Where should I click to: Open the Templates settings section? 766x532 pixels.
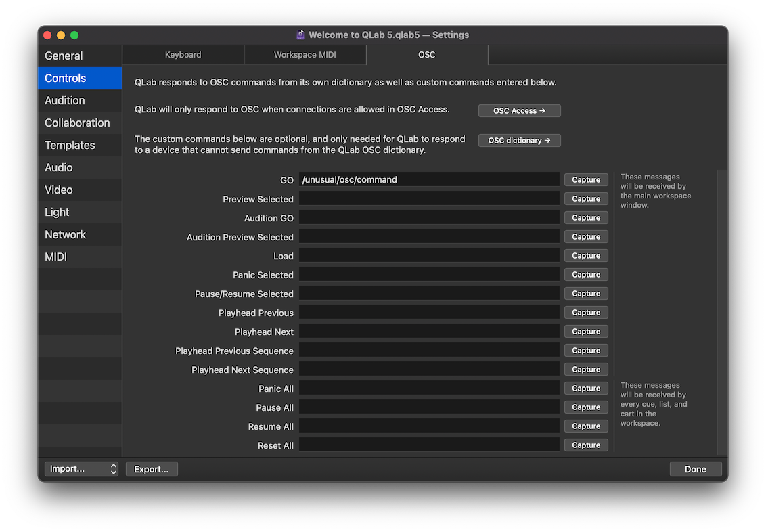pos(70,146)
